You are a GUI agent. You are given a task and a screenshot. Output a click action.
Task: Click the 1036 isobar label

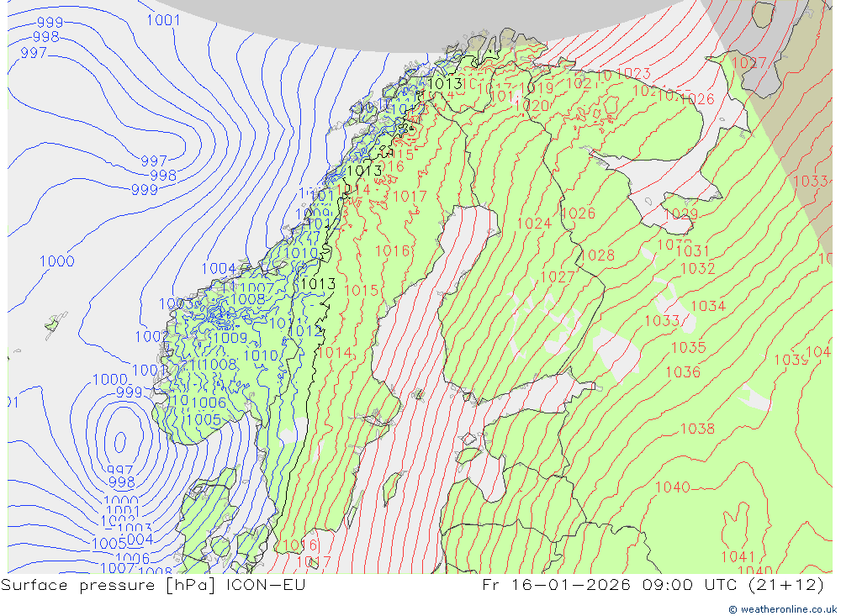coord(683,372)
